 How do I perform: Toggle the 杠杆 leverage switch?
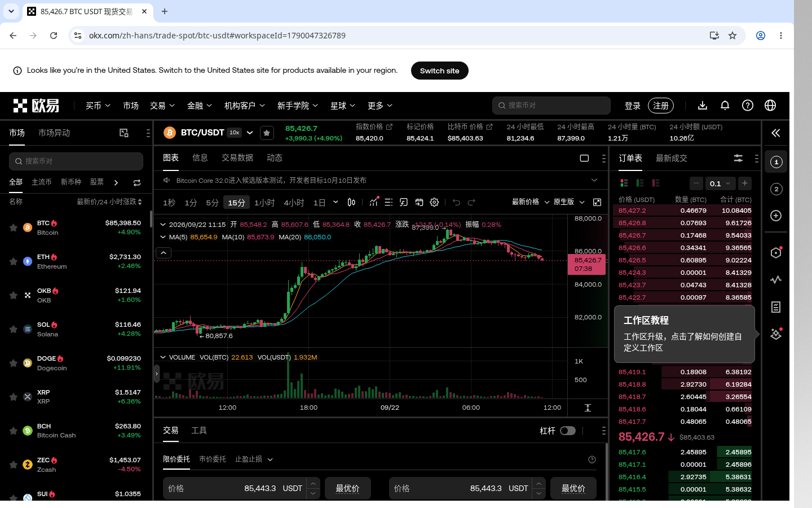coord(568,431)
